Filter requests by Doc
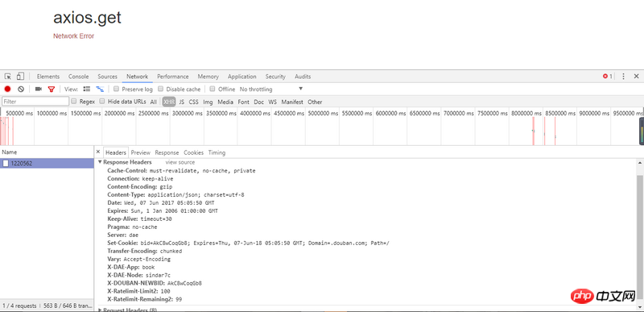This screenshot has width=644, height=312. coord(258,102)
